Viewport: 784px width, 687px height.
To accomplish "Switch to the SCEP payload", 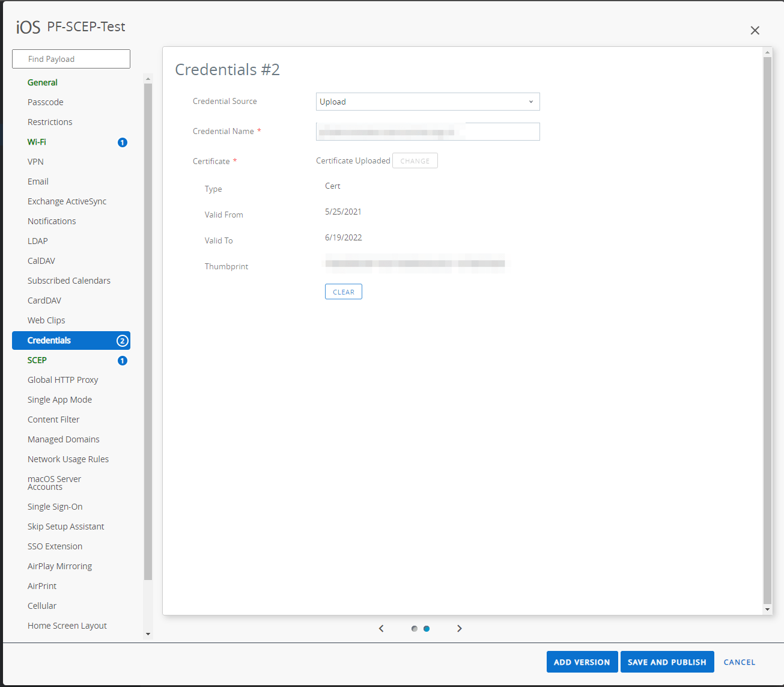I will click(x=37, y=360).
